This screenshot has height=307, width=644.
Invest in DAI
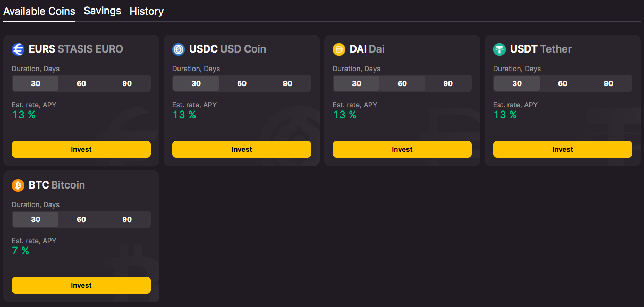point(402,149)
